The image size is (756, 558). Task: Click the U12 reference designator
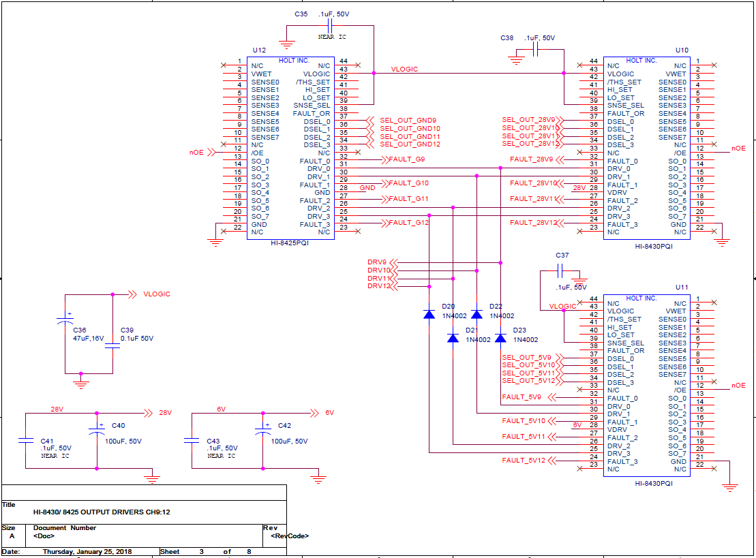[259, 50]
